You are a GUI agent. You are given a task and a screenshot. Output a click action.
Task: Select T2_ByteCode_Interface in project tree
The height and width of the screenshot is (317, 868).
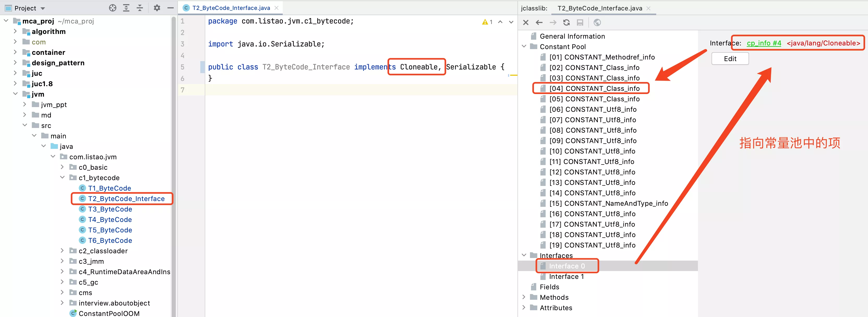pyautogui.click(x=126, y=199)
